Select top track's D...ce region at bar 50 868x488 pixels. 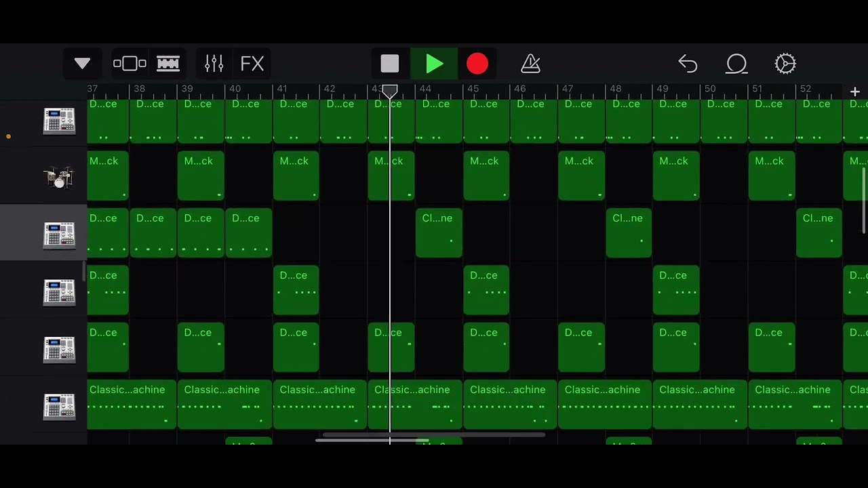click(724, 121)
